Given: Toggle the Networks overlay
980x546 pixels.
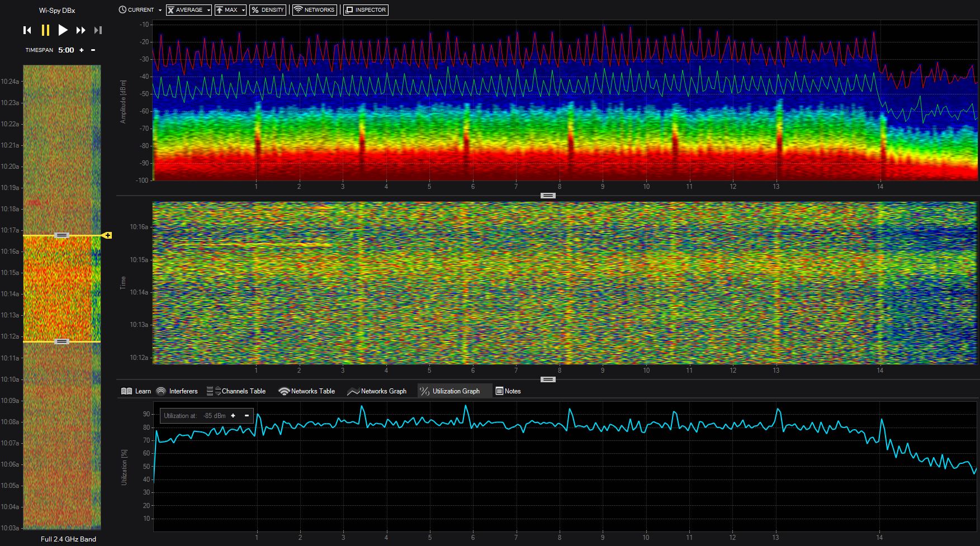Looking at the screenshot, I should point(314,10).
